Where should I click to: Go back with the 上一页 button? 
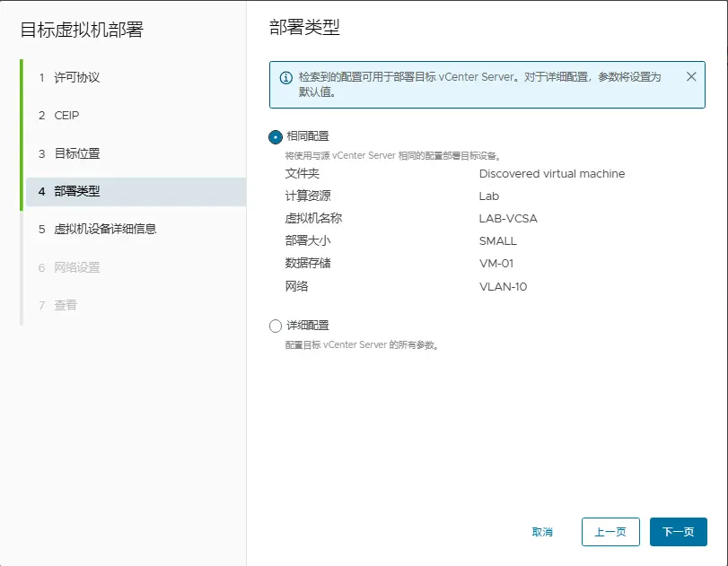pos(610,532)
